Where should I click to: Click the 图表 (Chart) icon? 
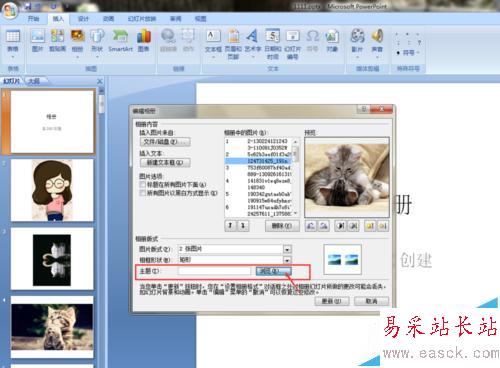tap(144, 41)
